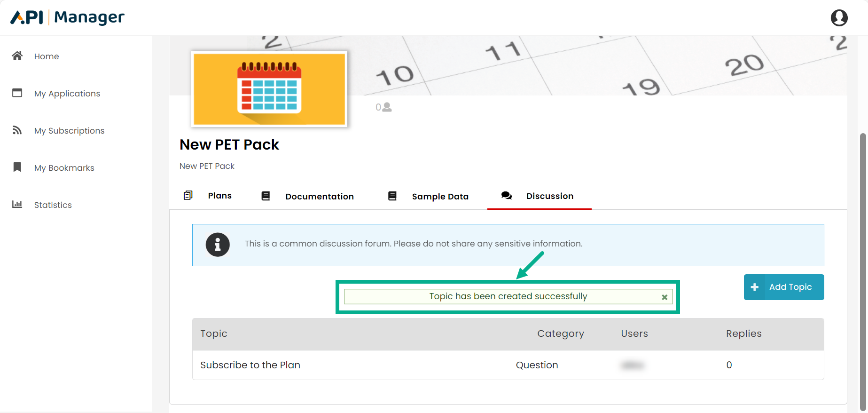Open the user profile icon
Screen dimensions: 868x413
click(x=839, y=18)
